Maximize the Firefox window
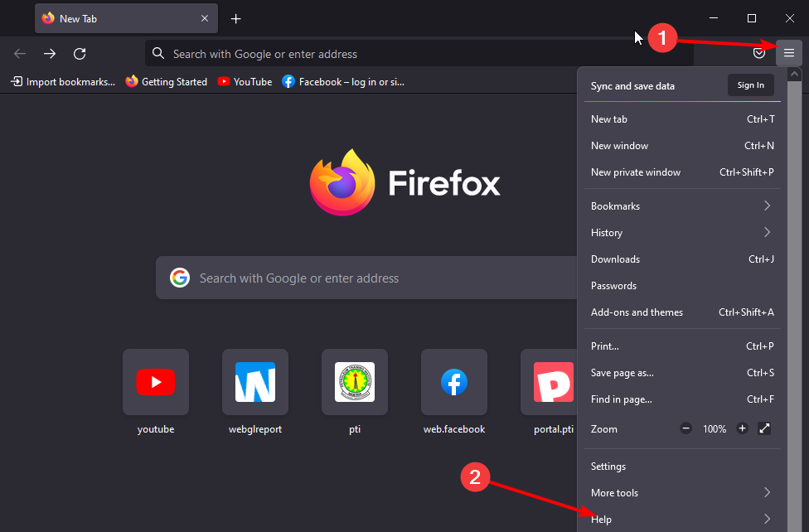Screen dimensions: 809x532 [x=752, y=18]
